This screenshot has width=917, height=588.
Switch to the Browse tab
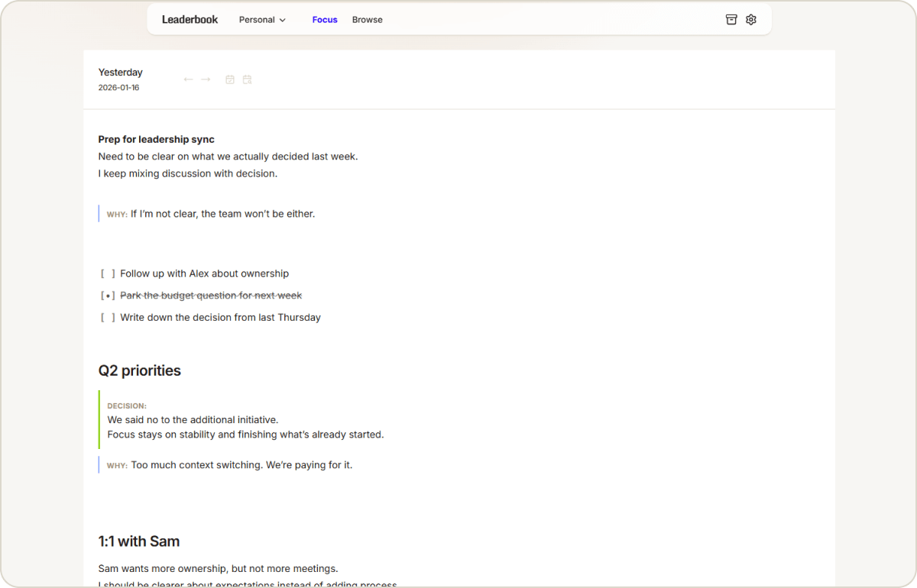tap(367, 20)
